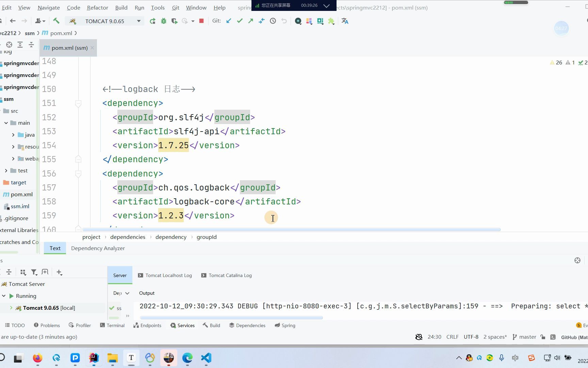Click the translation icon in the toolbar
The width and height of the screenshot is (588, 368).
pyautogui.click(x=345, y=21)
